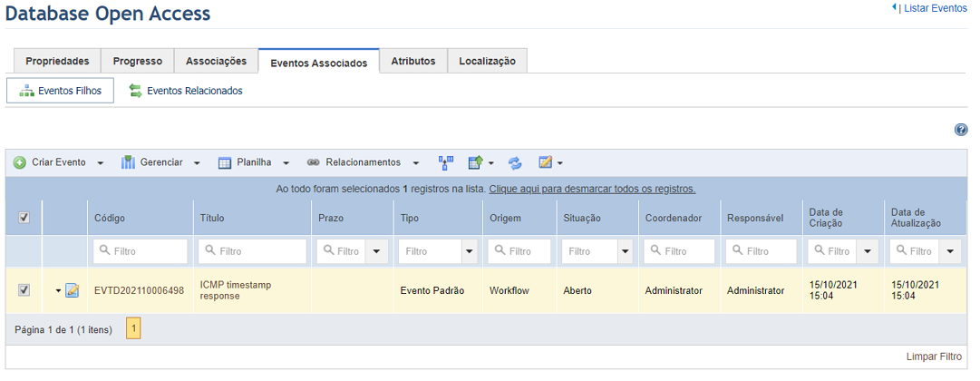
Task: Click the Responsável filter input field
Action: point(762,251)
